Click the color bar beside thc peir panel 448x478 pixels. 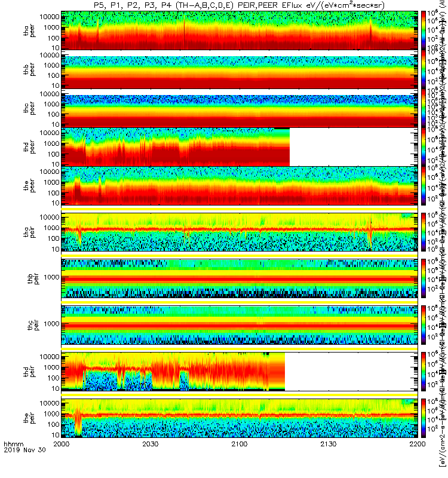(x=424, y=325)
